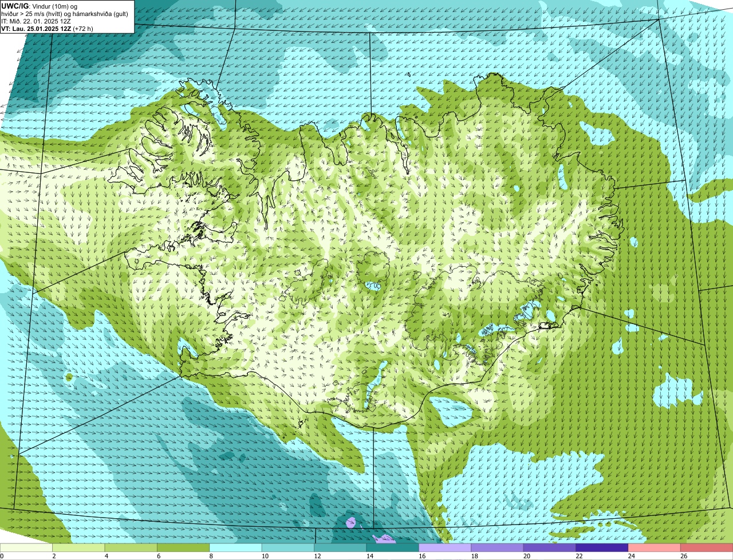Choose the 10–12 m/s light teal legend swatch

point(289,547)
